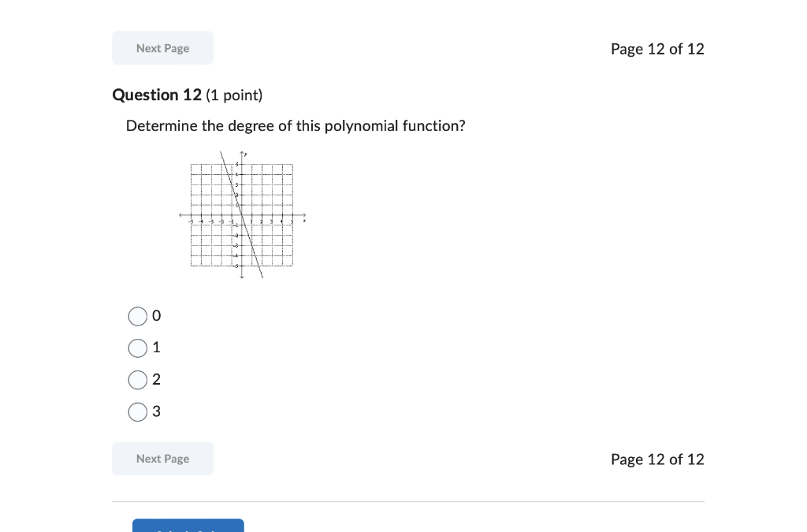Click the origin of the graph
Image resolution: width=807 pixels, height=532 pixels.
click(x=242, y=215)
